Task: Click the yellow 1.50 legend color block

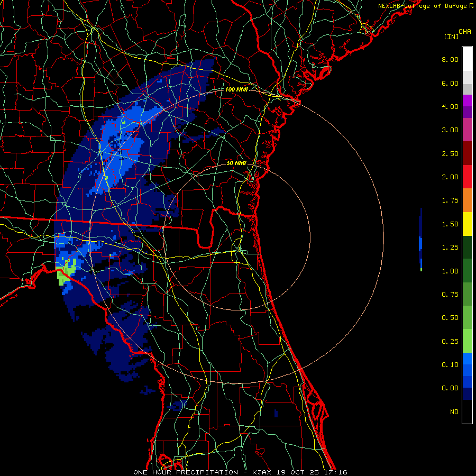Action: click(467, 224)
